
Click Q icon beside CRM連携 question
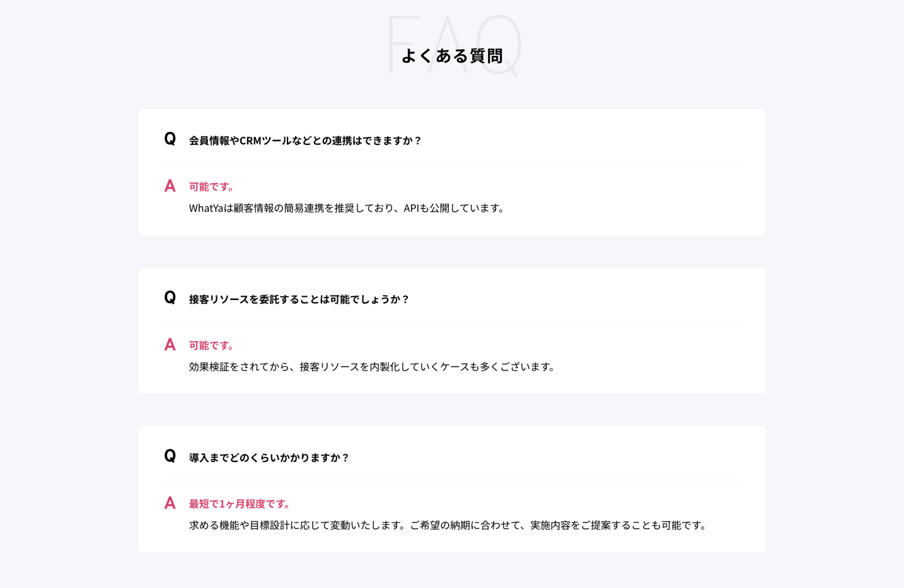coord(170,139)
